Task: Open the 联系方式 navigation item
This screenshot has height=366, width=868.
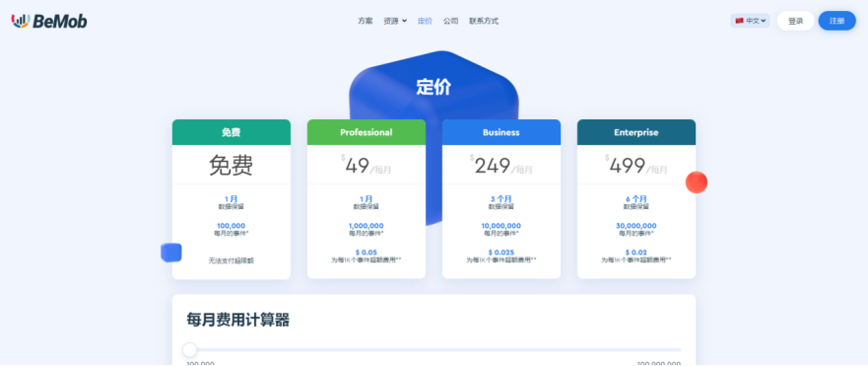Action: [x=484, y=21]
